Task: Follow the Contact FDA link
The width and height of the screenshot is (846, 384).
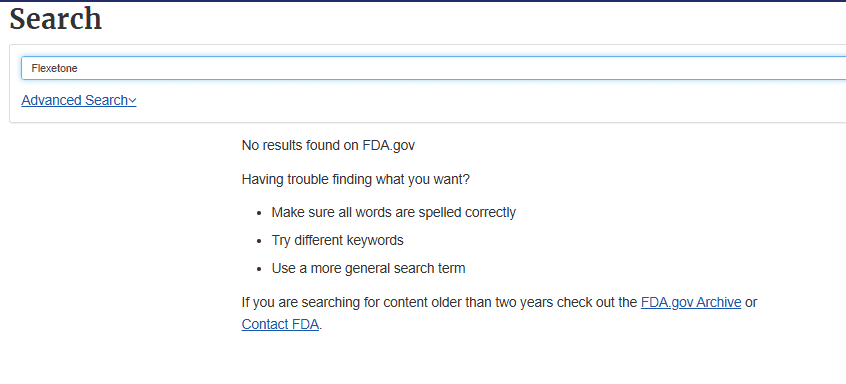Action: (x=280, y=324)
